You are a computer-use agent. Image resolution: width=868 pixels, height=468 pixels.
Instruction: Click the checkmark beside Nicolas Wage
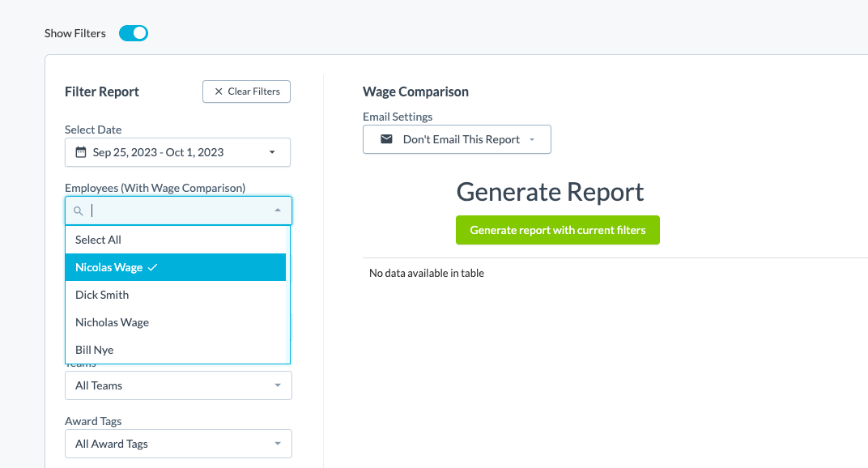click(153, 267)
